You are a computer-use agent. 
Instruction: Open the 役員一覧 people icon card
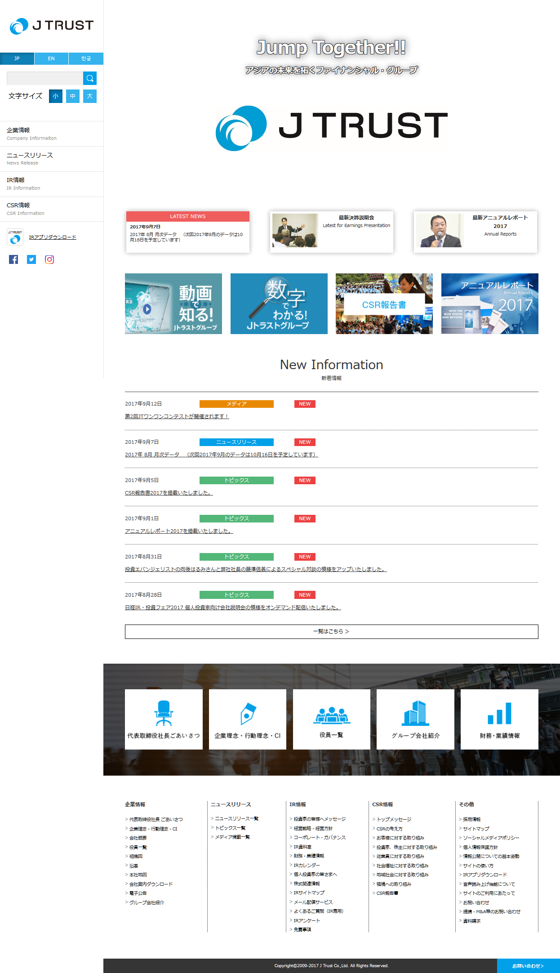tap(332, 719)
